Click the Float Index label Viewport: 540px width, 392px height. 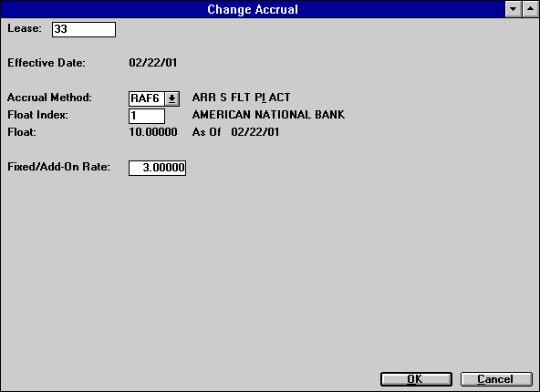pos(38,115)
